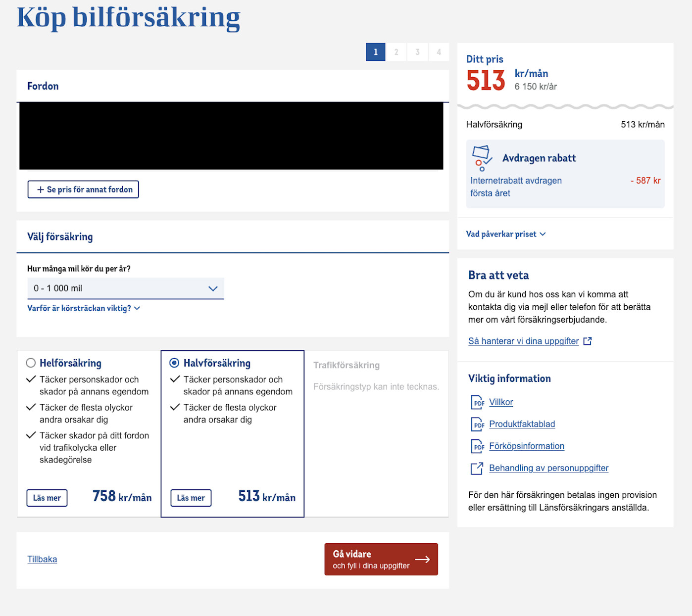
Task: Open the Produktfaktablad document link
Action: [522, 424]
